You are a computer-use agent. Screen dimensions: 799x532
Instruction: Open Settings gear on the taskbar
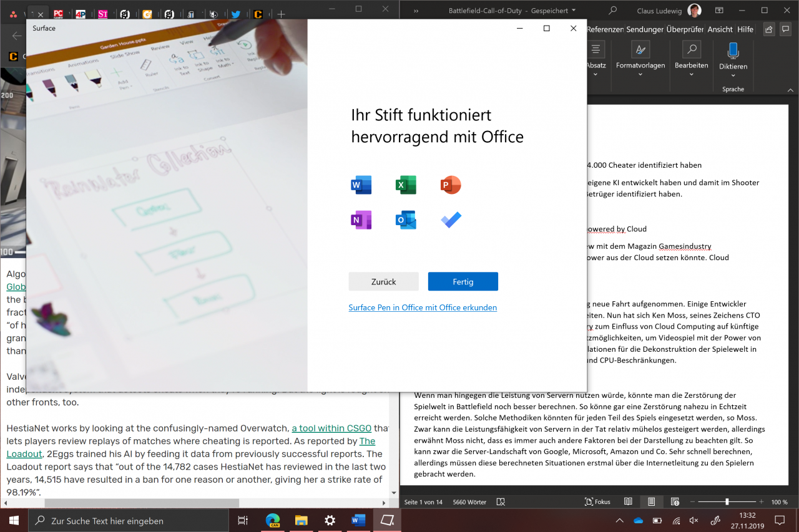(330, 520)
